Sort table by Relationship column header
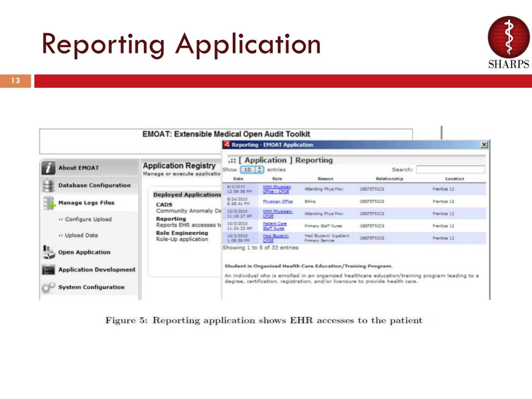The image size is (532, 399). [x=390, y=179]
